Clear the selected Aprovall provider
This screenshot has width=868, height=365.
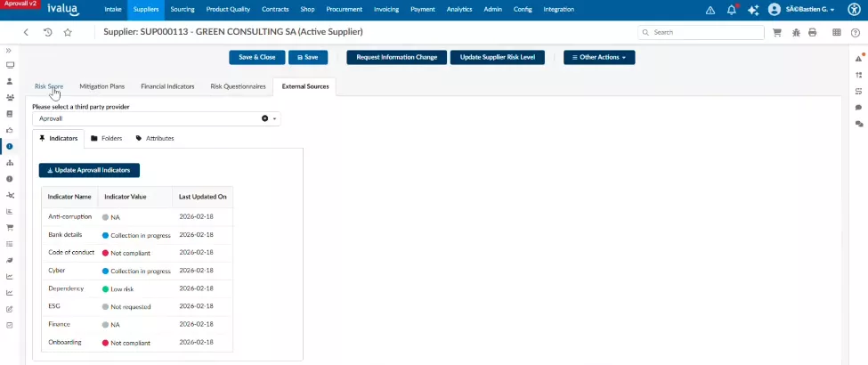[264, 118]
